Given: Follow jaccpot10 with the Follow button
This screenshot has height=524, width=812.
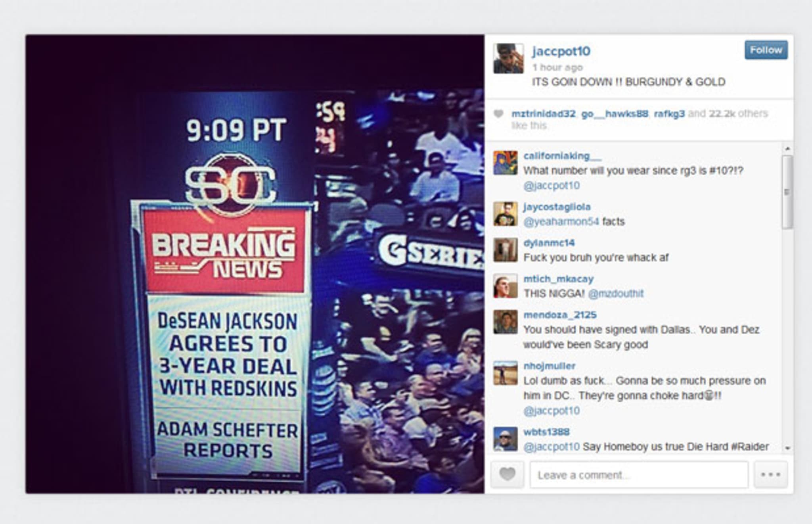Looking at the screenshot, I should [x=766, y=50].
